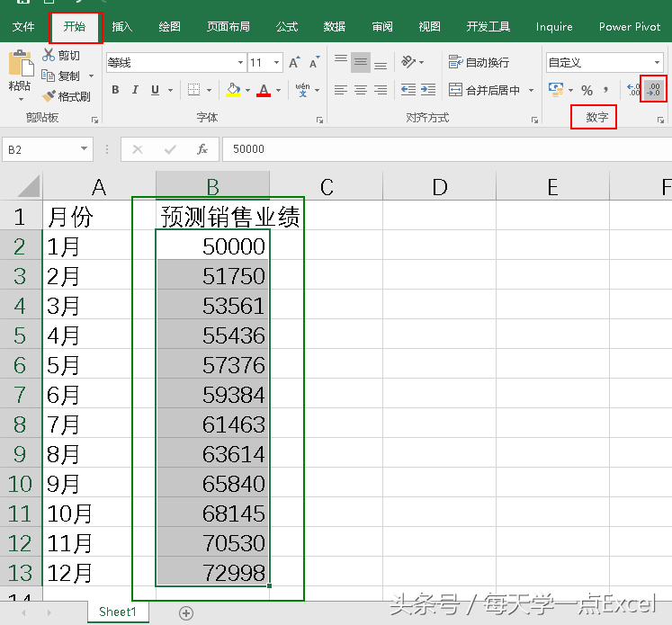Add a new sheet with plus button
This screenshot has height=625, width=672.
(186, 613)
